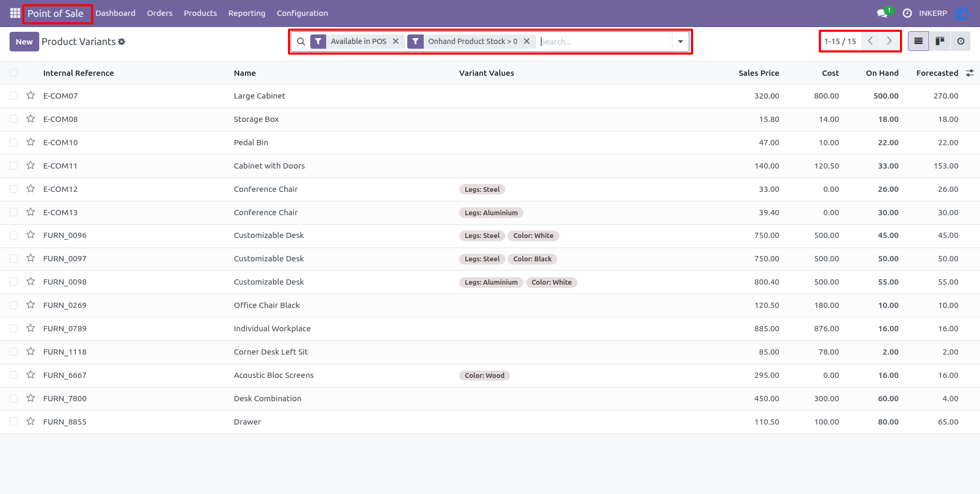
Task: Open the Products menu
Action: (200, 13)
